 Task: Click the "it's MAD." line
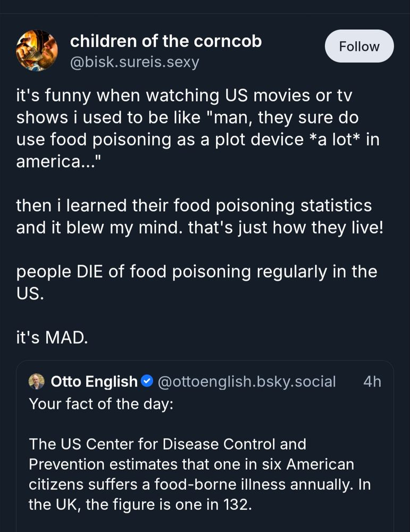click(52, 337)
